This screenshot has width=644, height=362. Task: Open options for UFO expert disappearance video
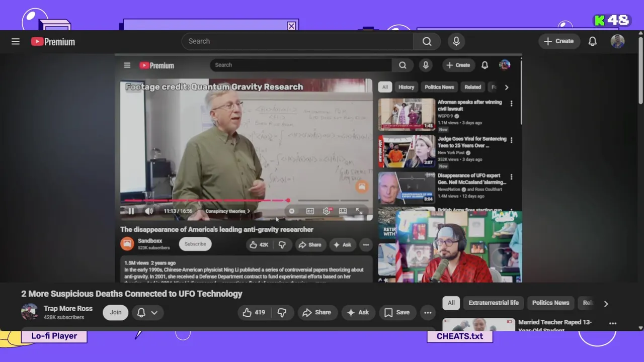click(511, 177)
